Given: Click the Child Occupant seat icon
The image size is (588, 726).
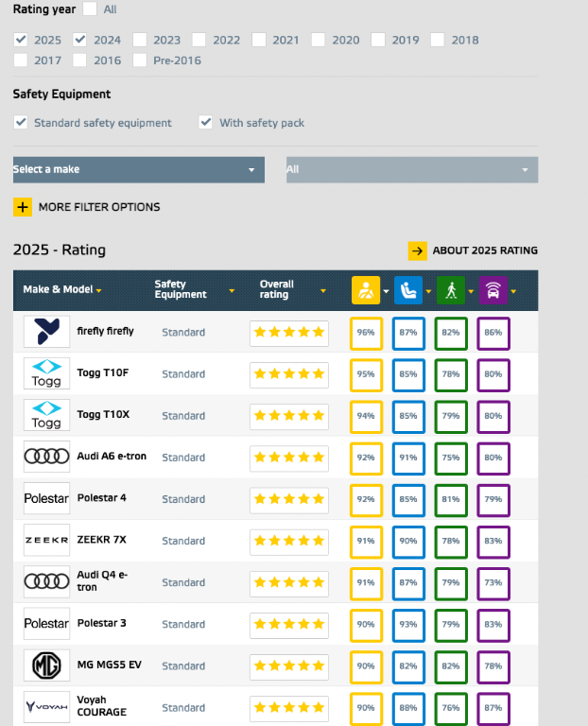Looking at the screenshot, I should pos(407,290).
